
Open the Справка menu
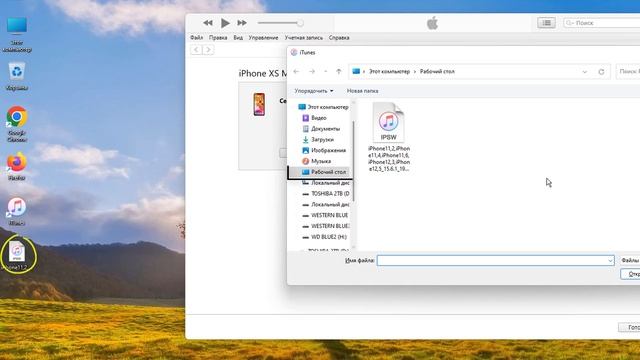coord(339,38)
